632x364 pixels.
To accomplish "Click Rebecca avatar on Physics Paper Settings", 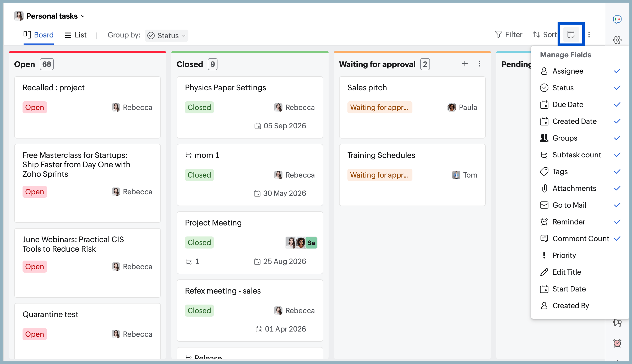I will [278, 107].
